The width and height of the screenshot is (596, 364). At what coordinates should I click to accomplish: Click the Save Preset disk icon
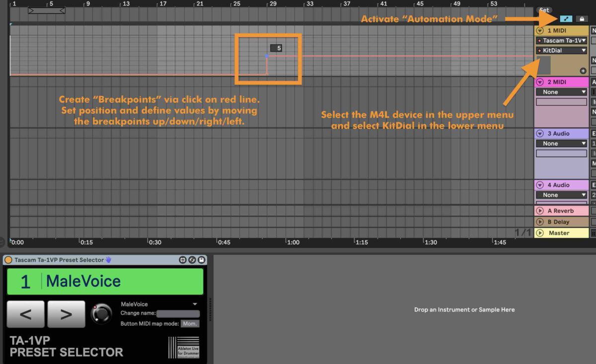tap(201, 260)
